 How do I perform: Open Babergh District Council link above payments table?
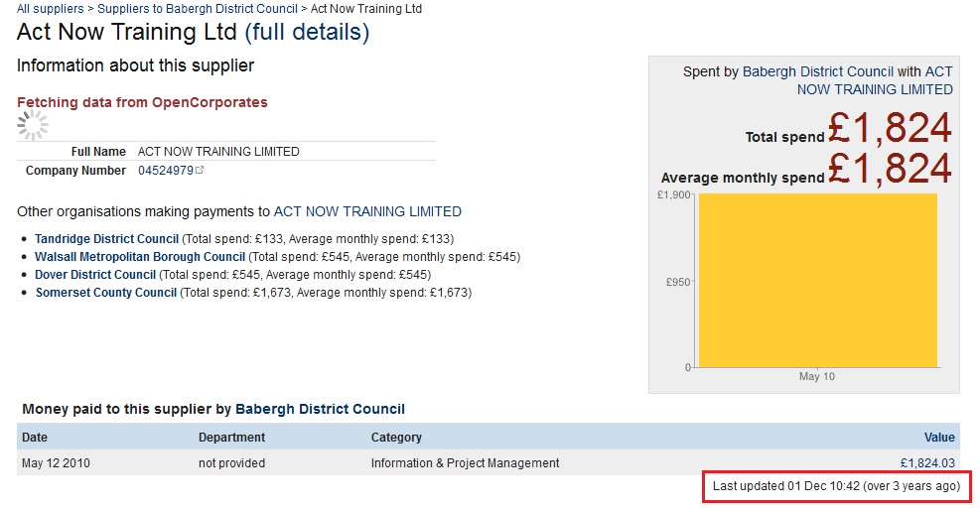[x=320, y=409]
